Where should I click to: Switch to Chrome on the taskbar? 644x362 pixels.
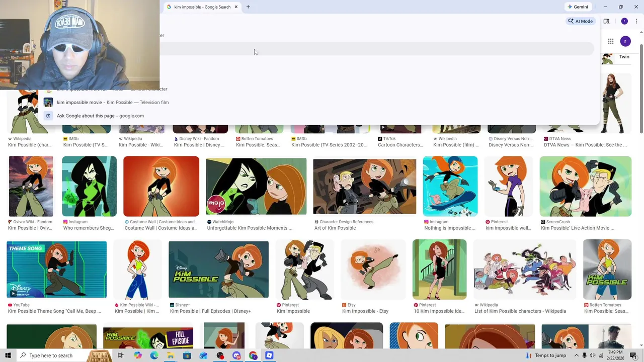pos(253,355)
